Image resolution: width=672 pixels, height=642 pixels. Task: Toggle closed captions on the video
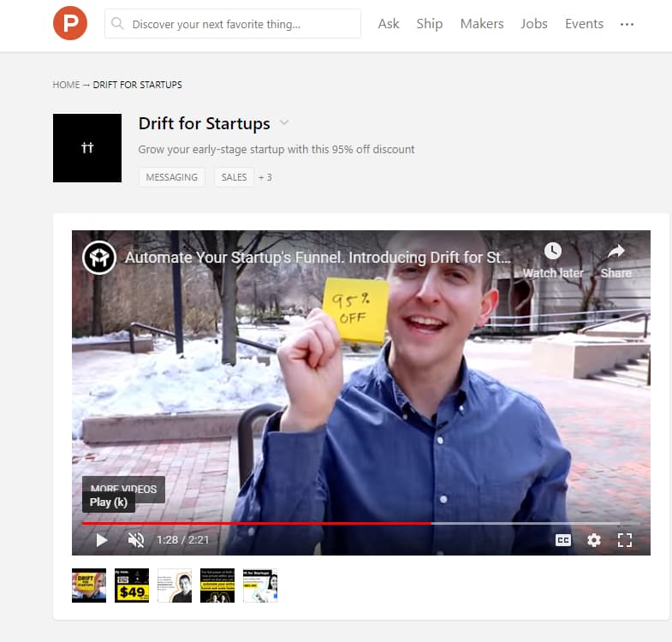click(563, 540)
